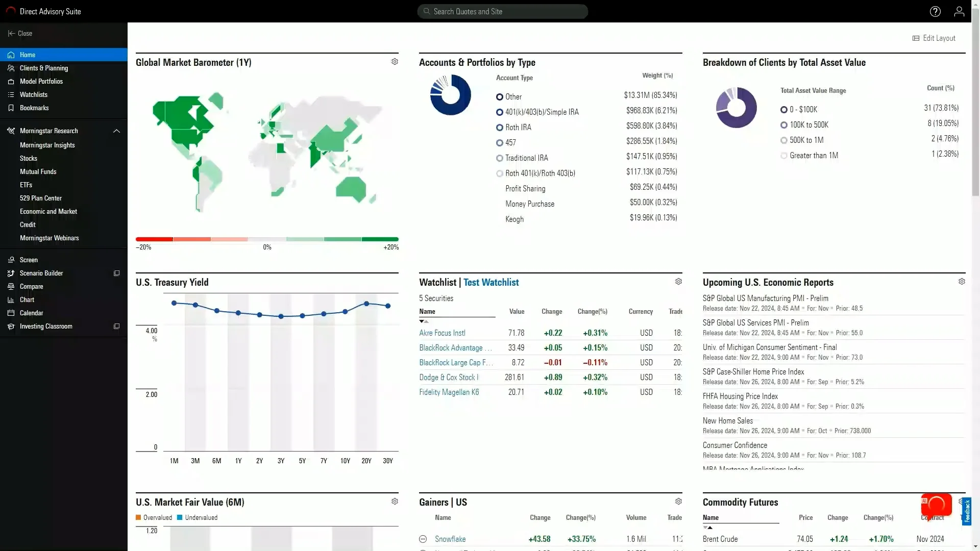The width and height of the screenshot is (980, 551).
Task: Collapse the Morningstar Research section
Action: [116, 131]
